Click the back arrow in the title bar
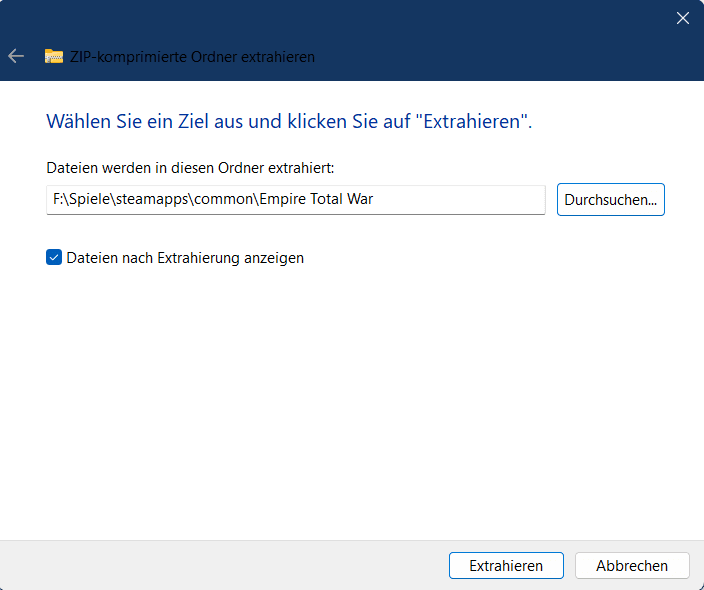The width and height of the screenshot is (704, 590). pyautogui.click(x=16, y=56)
